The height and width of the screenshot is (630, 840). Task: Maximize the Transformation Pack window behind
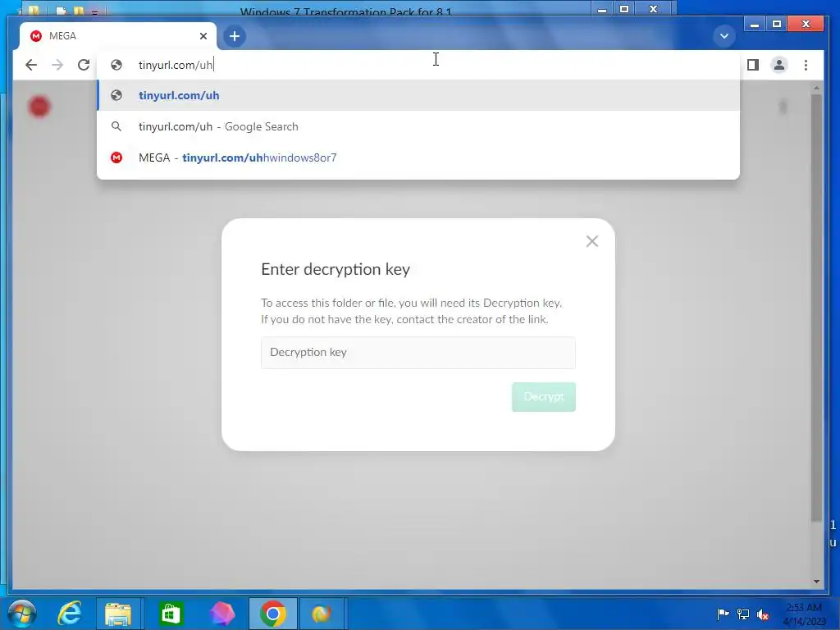[x=624, y=9]
